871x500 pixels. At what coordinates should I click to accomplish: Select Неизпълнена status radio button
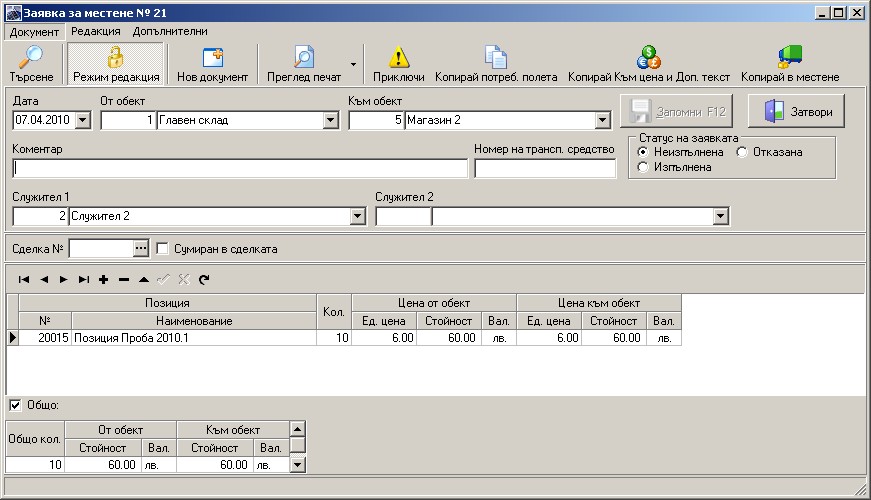(x=643, y=152)
